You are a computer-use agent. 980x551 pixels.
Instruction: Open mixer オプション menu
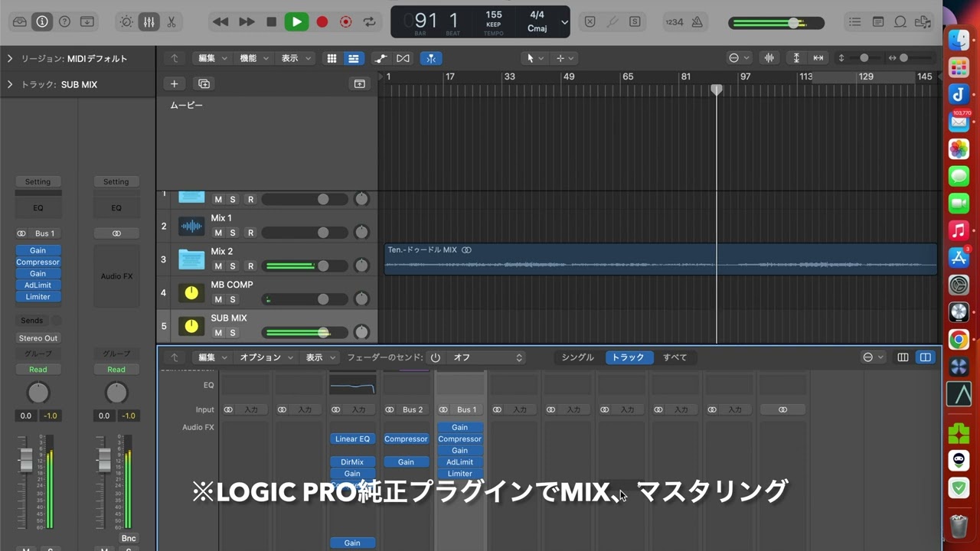266,357
